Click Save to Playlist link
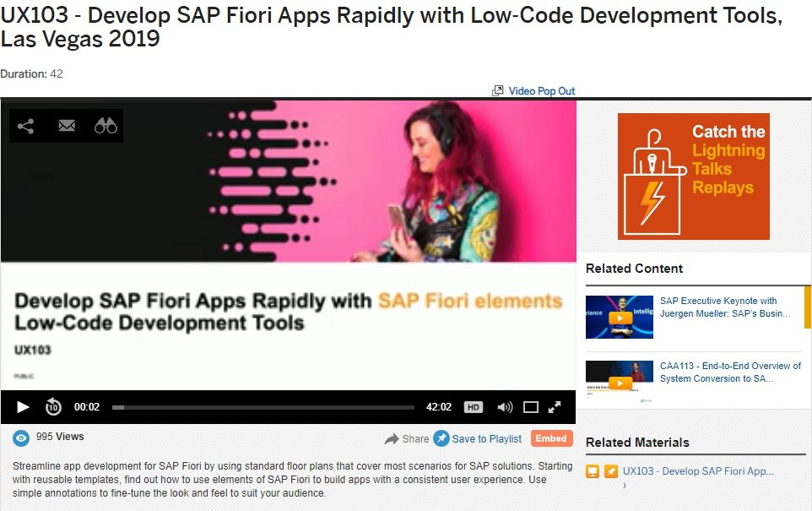This screenshot has height=511, width=812. [x=487, y=439]
